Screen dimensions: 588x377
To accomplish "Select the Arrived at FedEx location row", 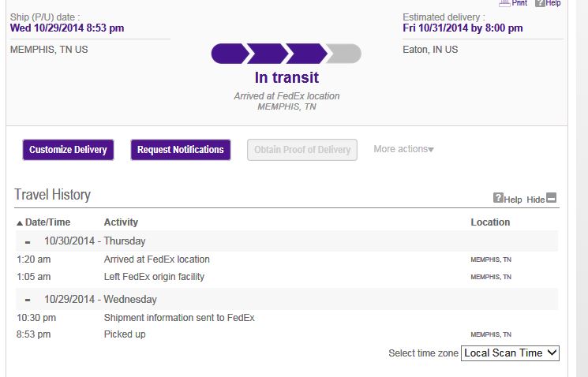I will pos(287,259).
